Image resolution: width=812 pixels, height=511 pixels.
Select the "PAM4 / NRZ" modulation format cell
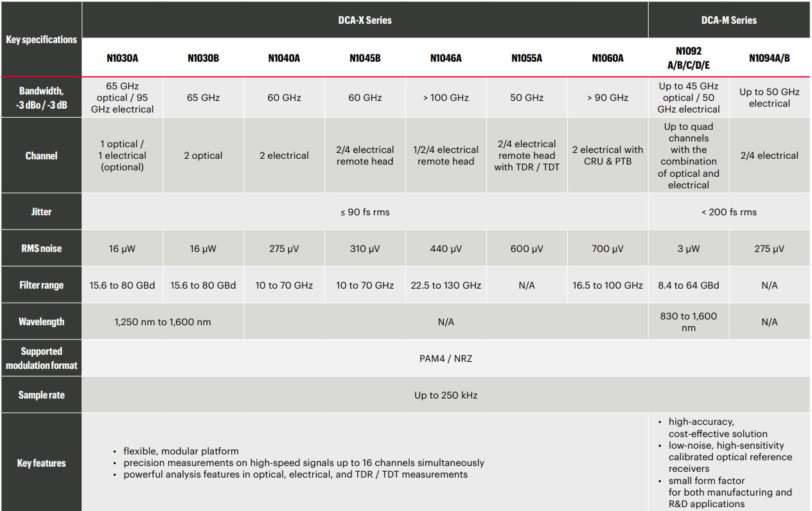(x=446, y=358)
